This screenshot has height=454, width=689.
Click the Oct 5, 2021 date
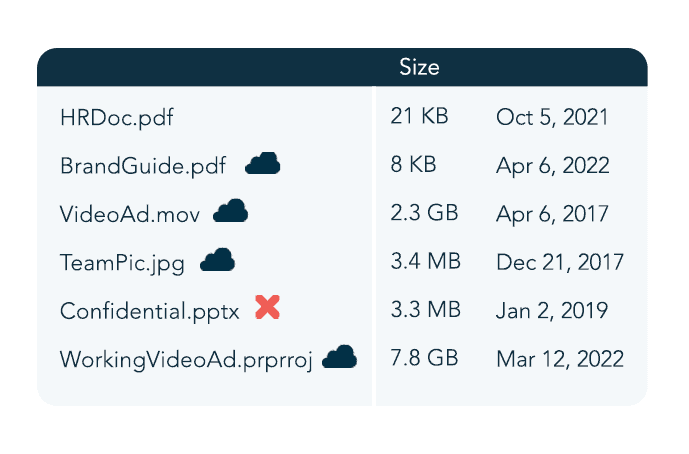click(x=553, y=117)
